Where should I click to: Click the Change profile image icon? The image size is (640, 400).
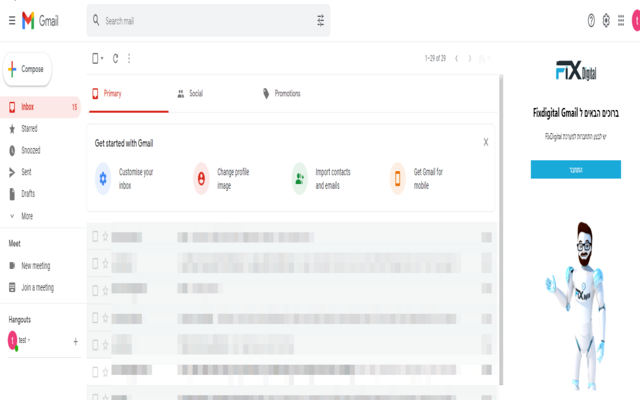coord(201,178)
